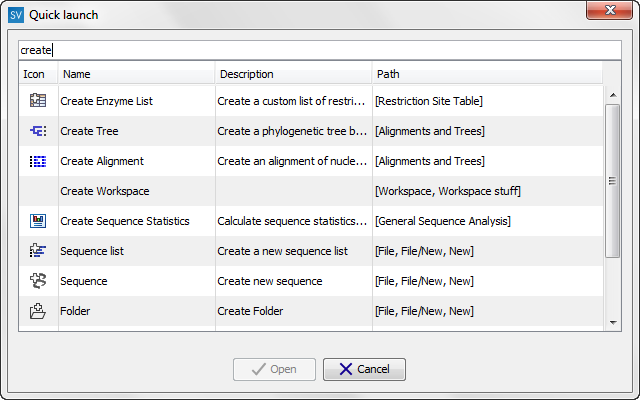Click the Create Alignment row icon
This screenshot has width=640, height=400.
tap(38, 161)
